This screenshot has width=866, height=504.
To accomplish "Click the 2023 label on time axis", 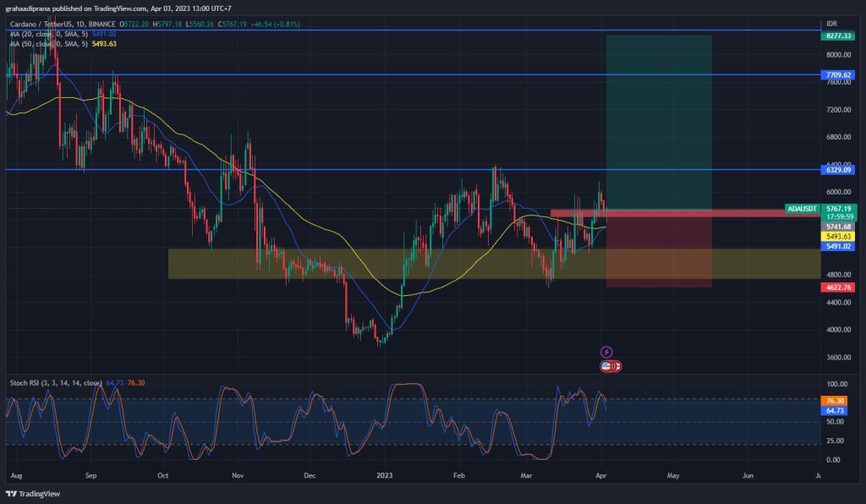I will click(x=385, y=475).
